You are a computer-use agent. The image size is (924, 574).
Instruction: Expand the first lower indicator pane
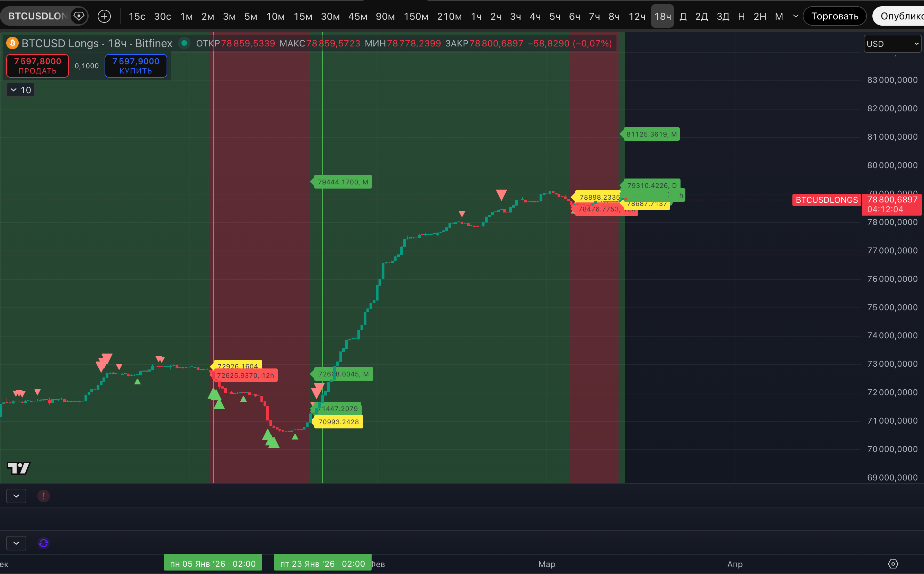point(16,496)
